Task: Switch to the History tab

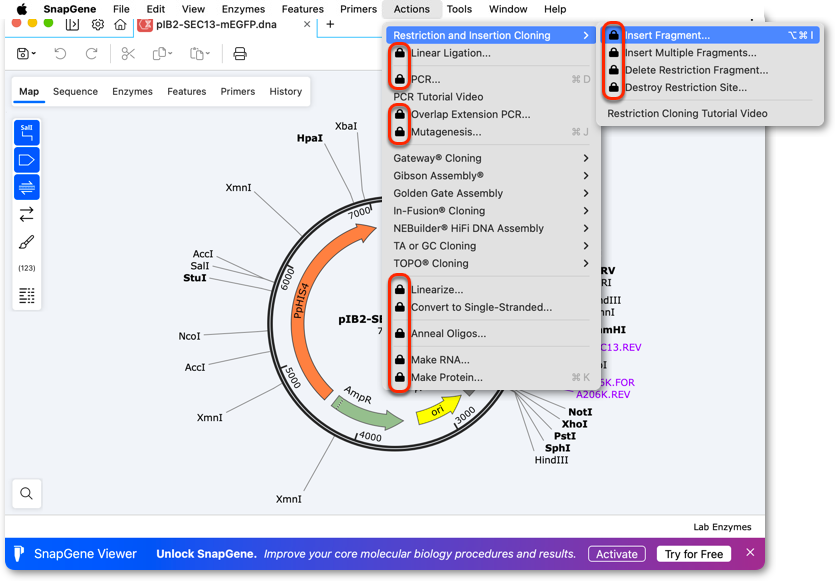Action: point(285,92)
